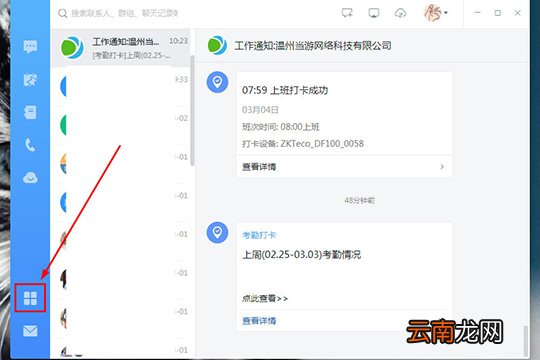This screenshot has width=540, height=360.
Task: Click the 03月04日 date text
Action: coord(260,110)
